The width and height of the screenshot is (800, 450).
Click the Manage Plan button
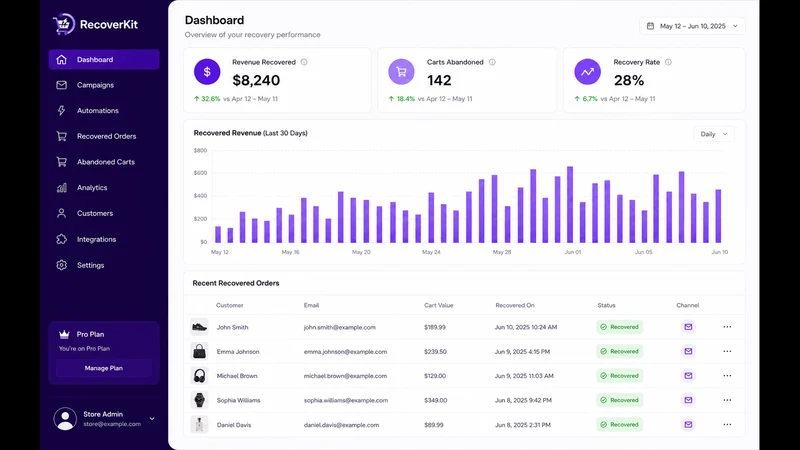coord(104,368)
